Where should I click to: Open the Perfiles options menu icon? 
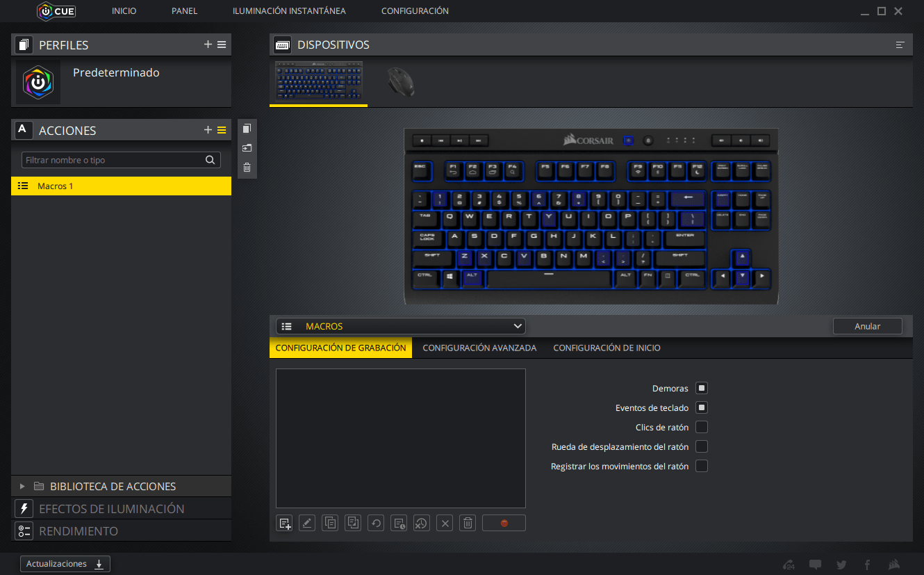[x=222, y=44]
